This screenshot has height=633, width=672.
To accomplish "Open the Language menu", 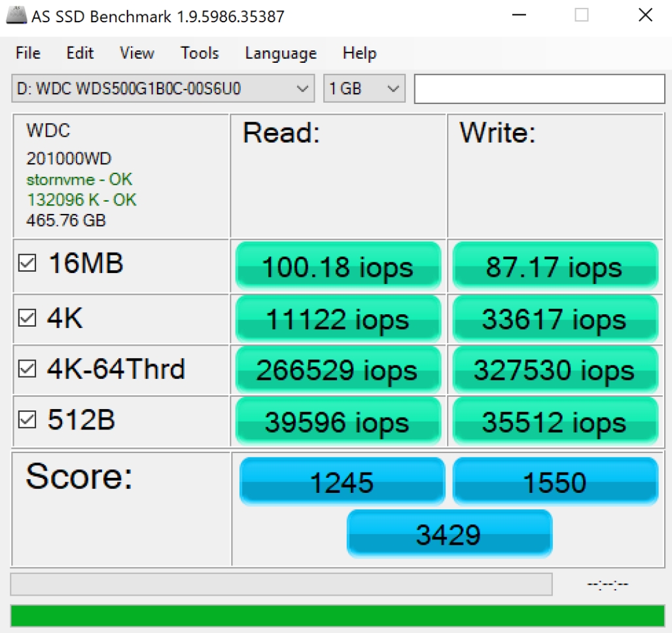I will click(x=281, y=53).
